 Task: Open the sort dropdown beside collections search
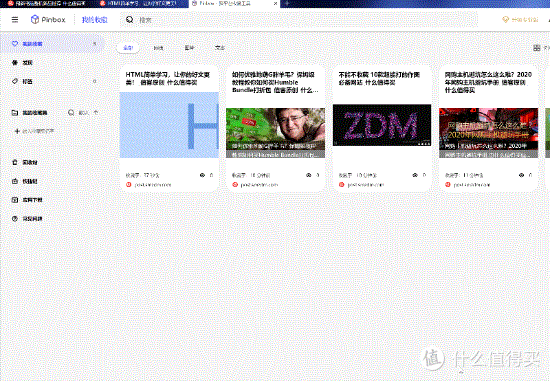pos(88,113)
